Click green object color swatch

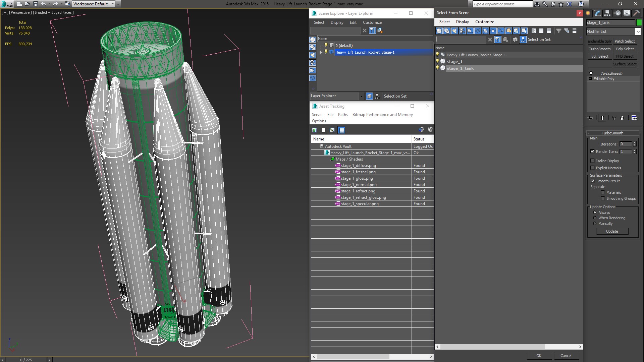[x=639, y=22]
